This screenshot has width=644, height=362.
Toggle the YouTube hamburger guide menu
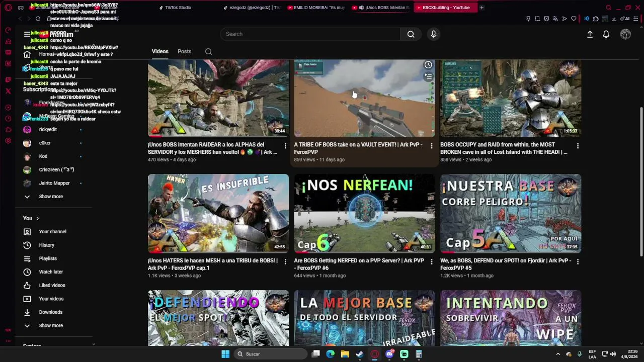pyautogui.click(x=27, y=34)
